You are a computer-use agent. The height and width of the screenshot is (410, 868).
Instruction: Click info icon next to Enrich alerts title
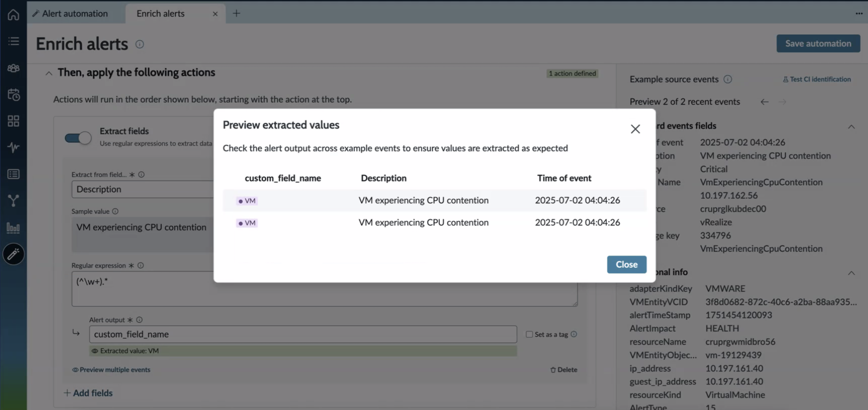tap(139, 44)
